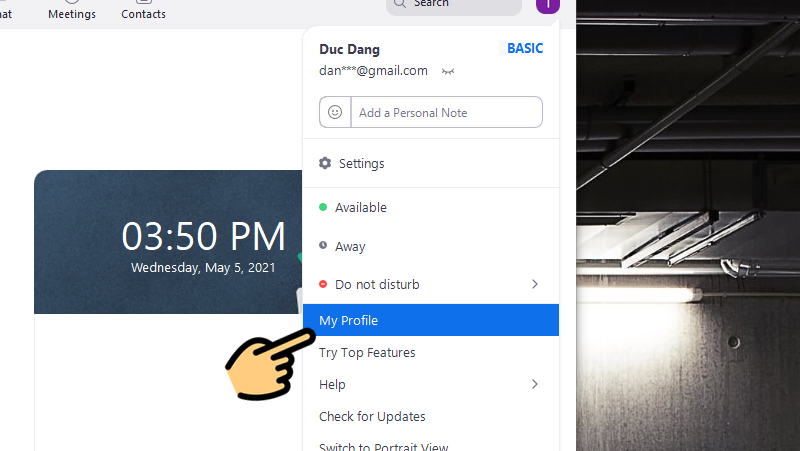Click the green Available status dot
Image resolution: width=800 pixels, height=451 pixels.
coord(323,207)
